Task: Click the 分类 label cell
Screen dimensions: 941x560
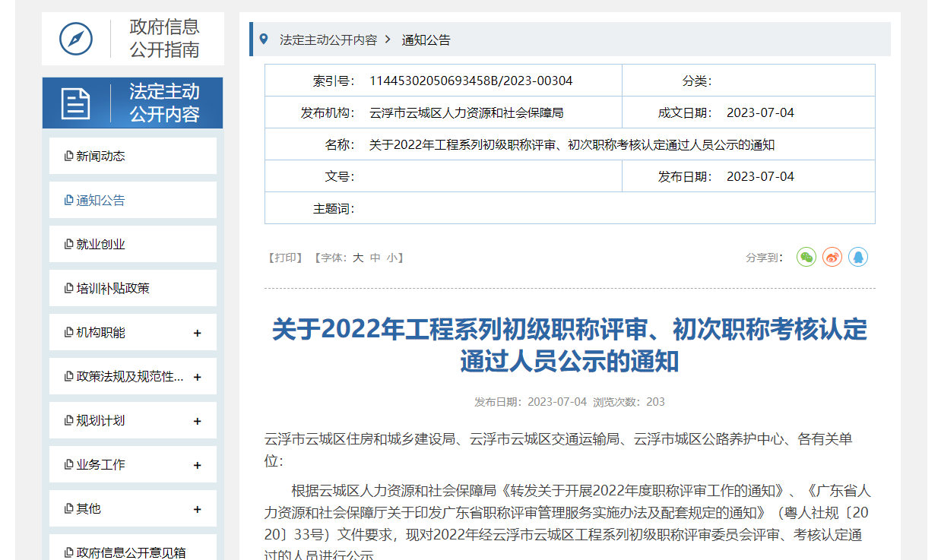Action: point(698,81)
